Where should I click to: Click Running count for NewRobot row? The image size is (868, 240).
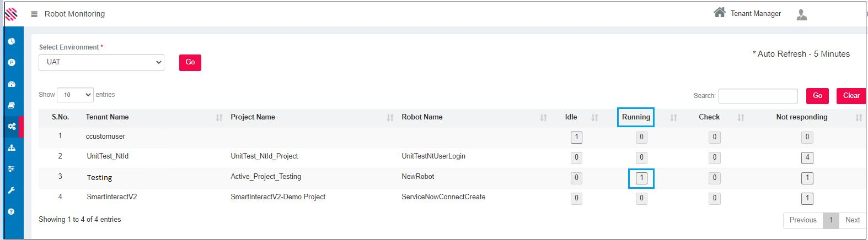[x=641, y=178]
